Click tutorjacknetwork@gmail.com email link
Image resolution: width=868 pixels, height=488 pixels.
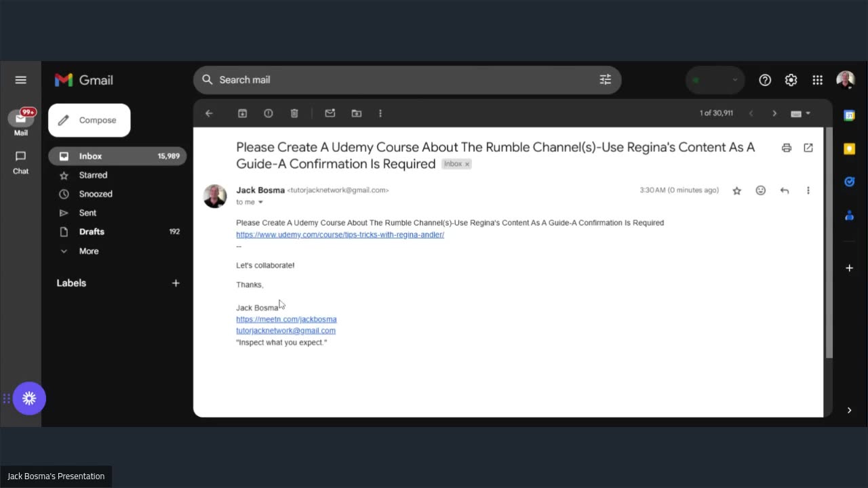[x=285, y=331]
